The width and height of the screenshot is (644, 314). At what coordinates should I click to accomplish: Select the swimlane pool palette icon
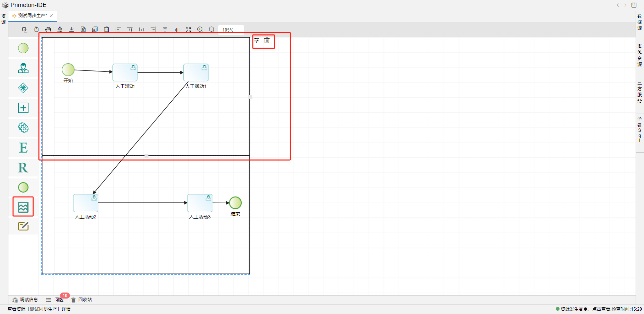[23, 207]
